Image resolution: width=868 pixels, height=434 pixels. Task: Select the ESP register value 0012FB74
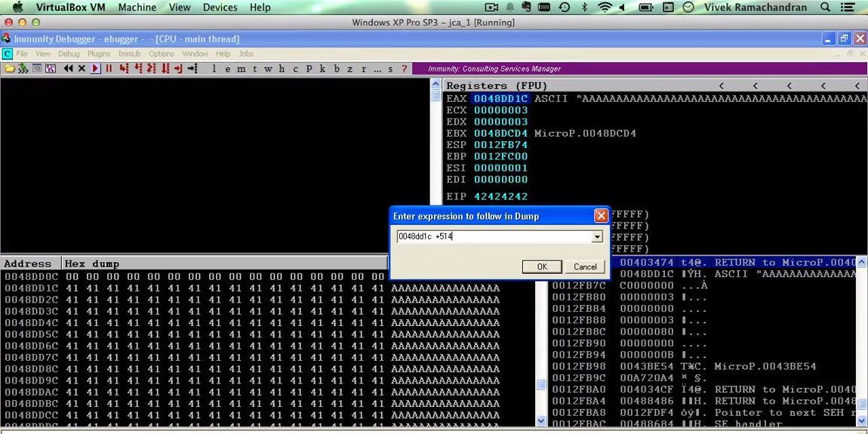[x=500, y=145]
